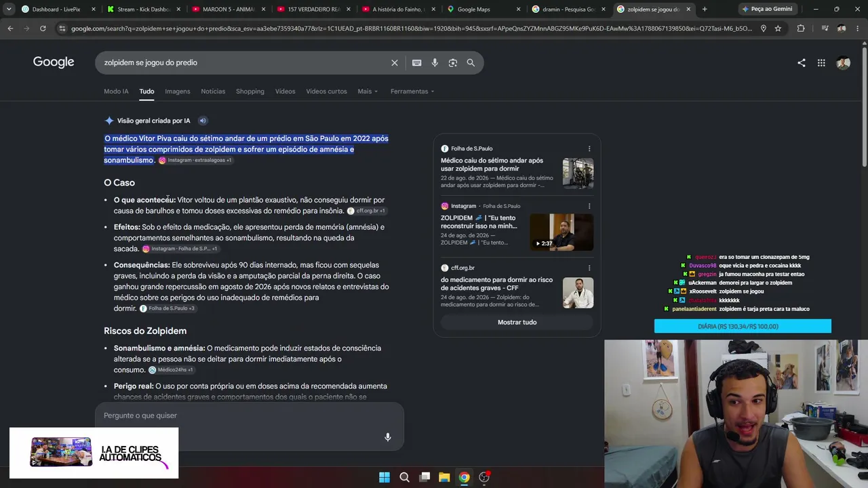This screenshot has width=868, height=488.
Task: Click the Chrome icon in the taskbar
Action: pyautogui.click(x=464, y=477)
